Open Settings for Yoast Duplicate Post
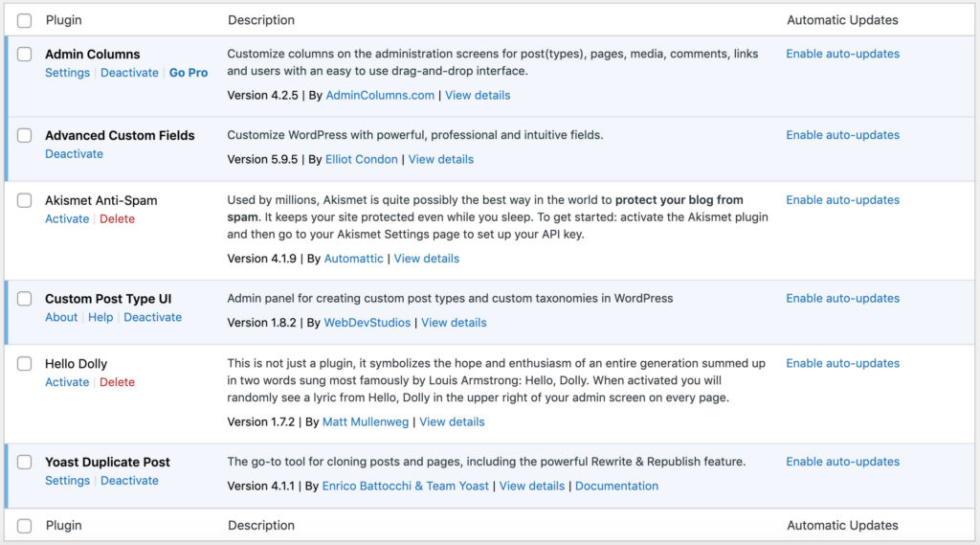Image resolution: width=980 pixels, height=545 pixels. (x=68, y=481)
